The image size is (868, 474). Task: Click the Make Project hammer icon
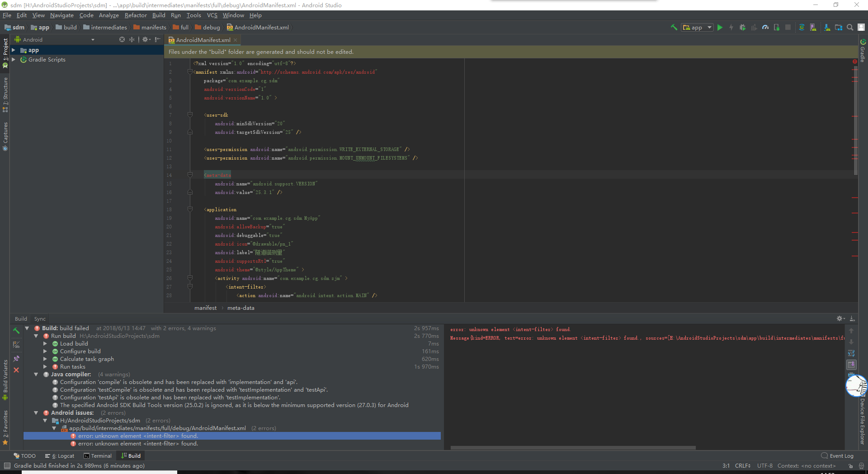[x=674, y=28]
